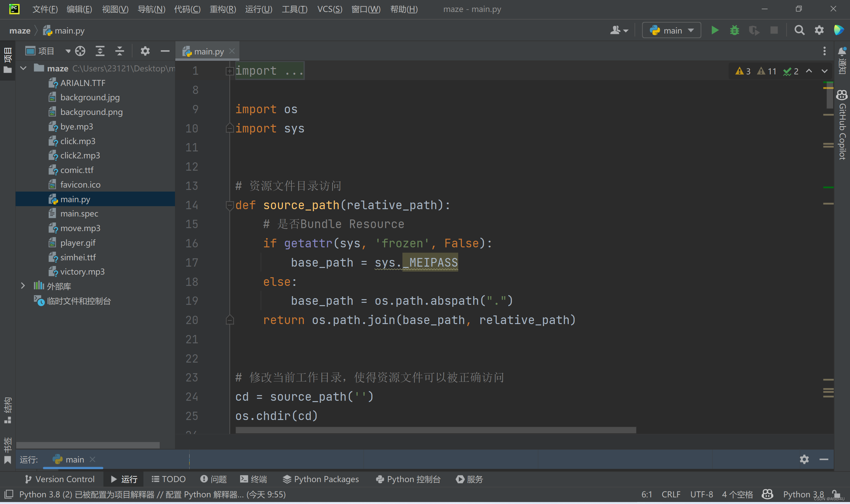Expand the 外部库 tree node

point(23,286)
